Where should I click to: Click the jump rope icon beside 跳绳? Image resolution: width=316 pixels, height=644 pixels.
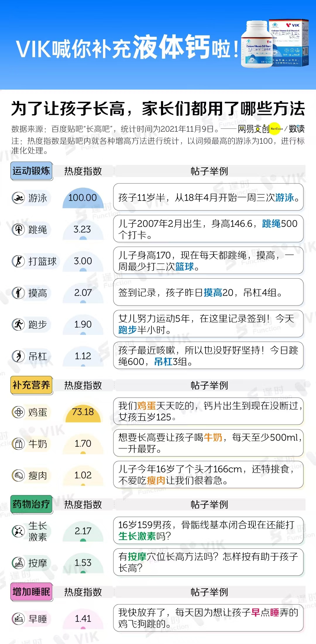[18, 229]
